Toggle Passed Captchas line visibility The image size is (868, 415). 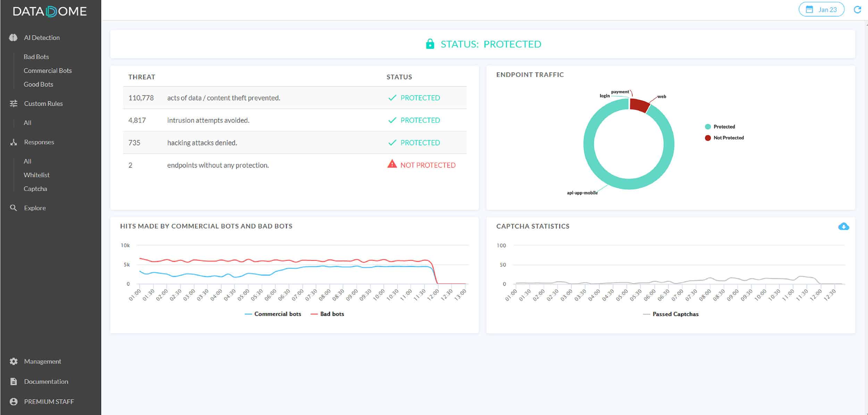point(670,314)
